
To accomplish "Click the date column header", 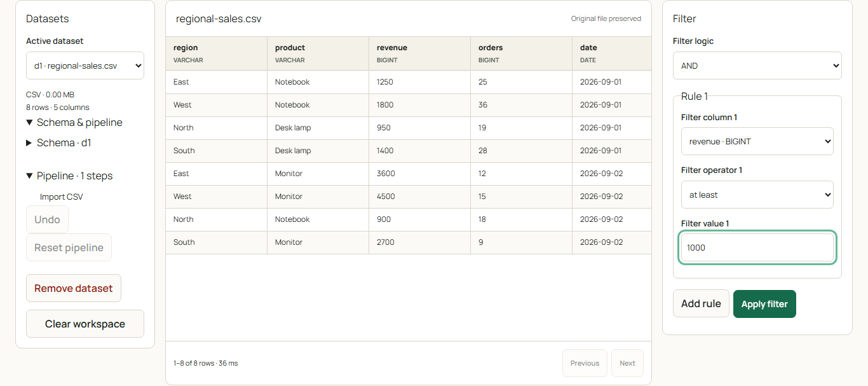I will coord(612,53).
